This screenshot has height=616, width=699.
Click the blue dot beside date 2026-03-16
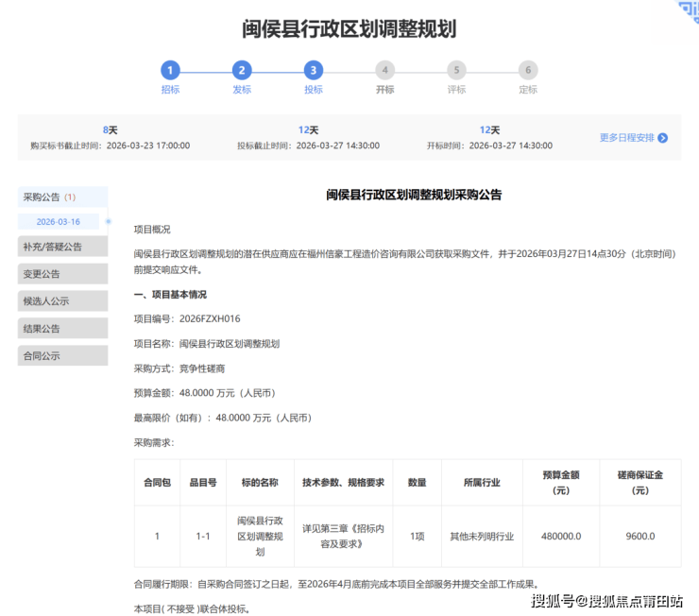(x=109, y=221)
